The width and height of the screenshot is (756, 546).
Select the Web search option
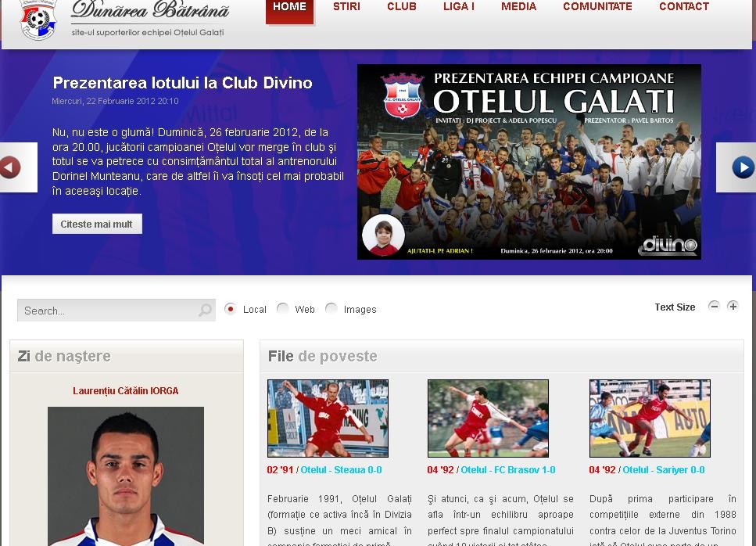click(282, 309)
